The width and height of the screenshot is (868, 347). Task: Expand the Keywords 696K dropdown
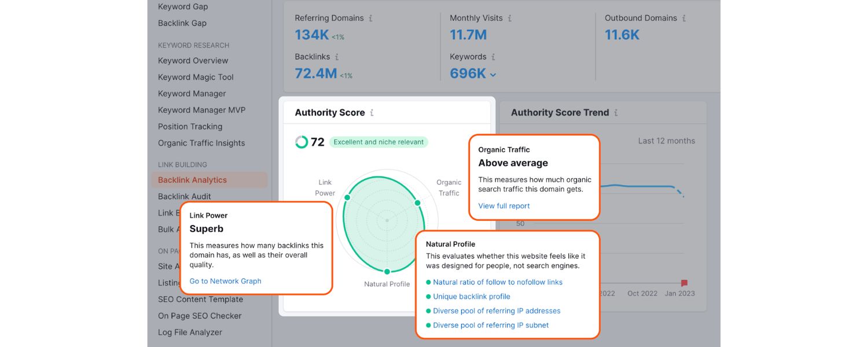[x=493, y=74]
